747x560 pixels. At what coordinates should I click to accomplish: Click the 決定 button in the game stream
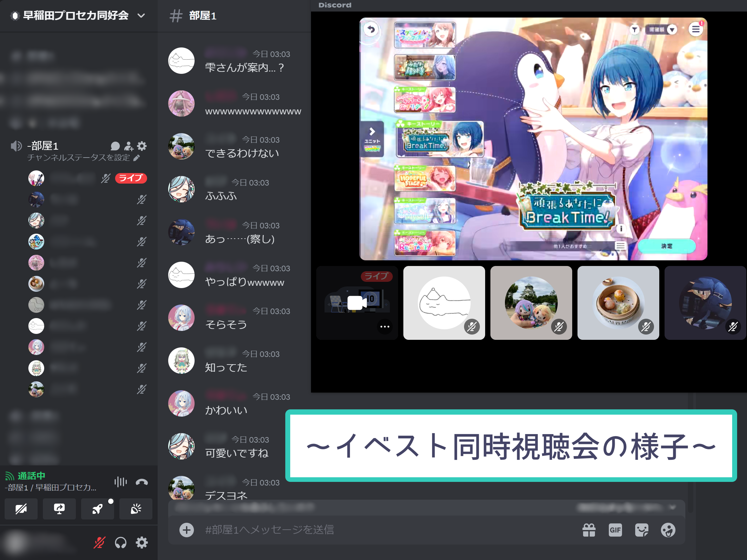point(666,246)
